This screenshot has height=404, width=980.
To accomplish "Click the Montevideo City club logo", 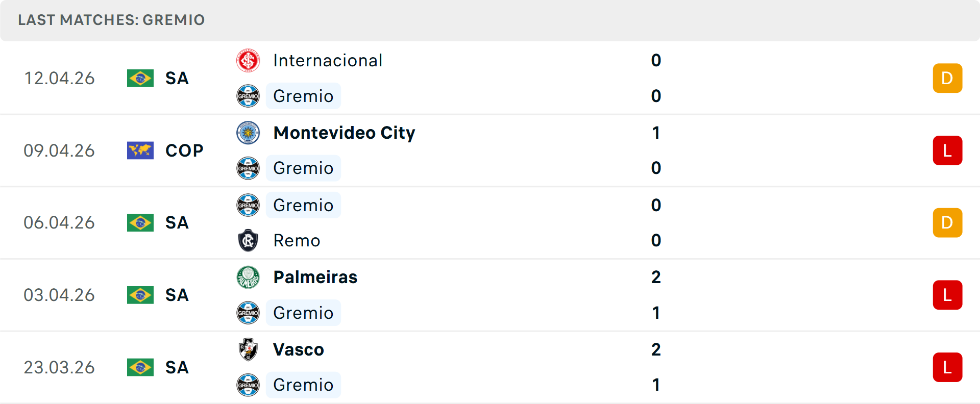I will coord(248,133).
